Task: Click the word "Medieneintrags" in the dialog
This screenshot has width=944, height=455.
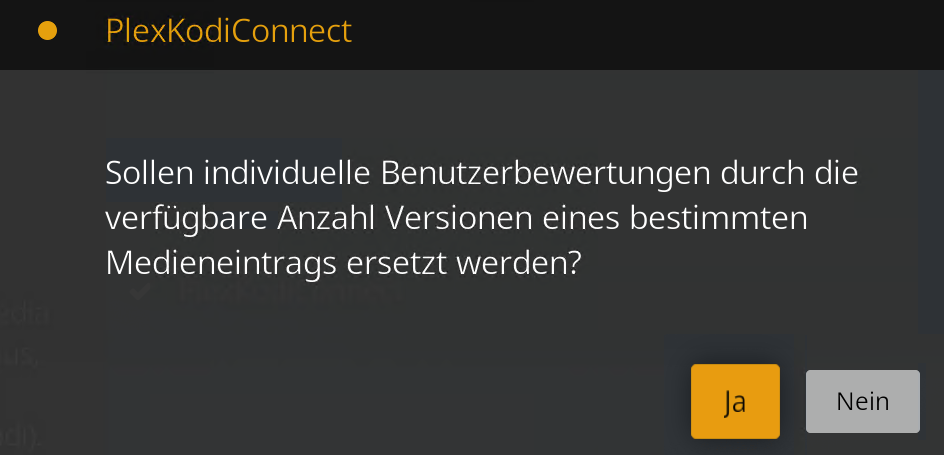Action: [x=206, y=263]
